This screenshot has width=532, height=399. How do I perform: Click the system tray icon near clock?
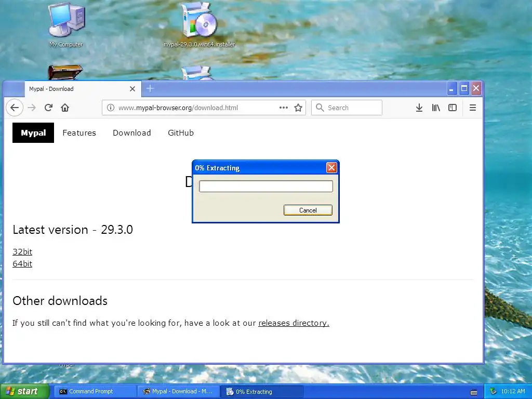click(493, 391)
